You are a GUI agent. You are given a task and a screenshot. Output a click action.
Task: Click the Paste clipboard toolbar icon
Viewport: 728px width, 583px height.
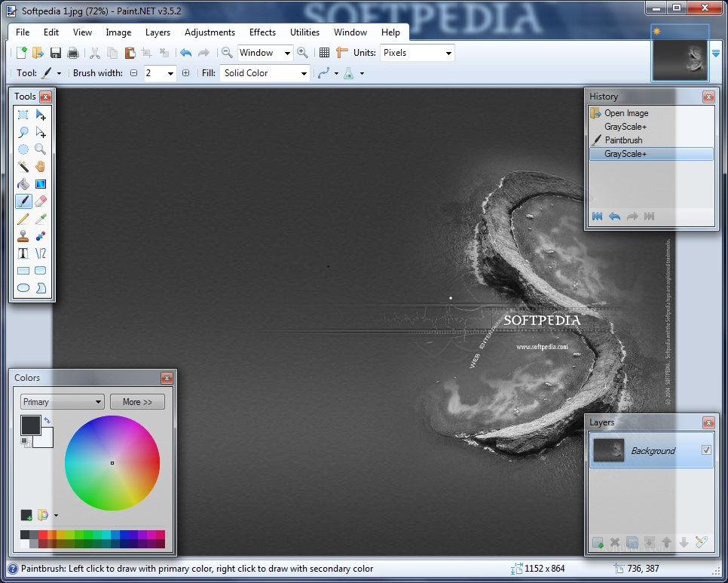[130, 53]
